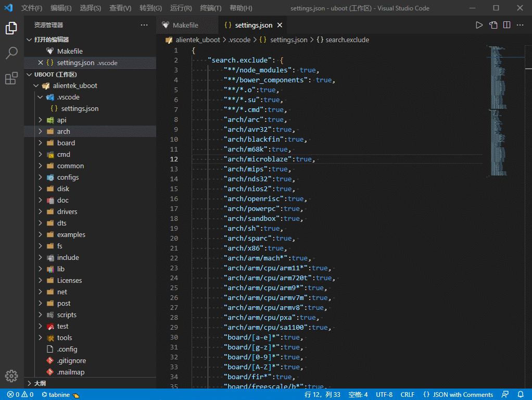Change file encoding UTF-8

(384, 395)
